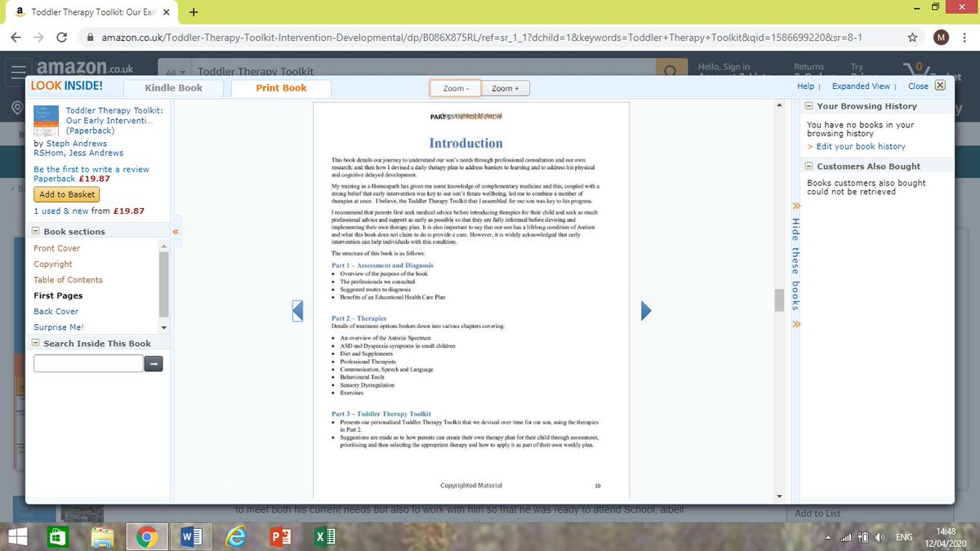980x551 pixels.
Task: Collapse Customers Also Bought section
Action: 808,167
